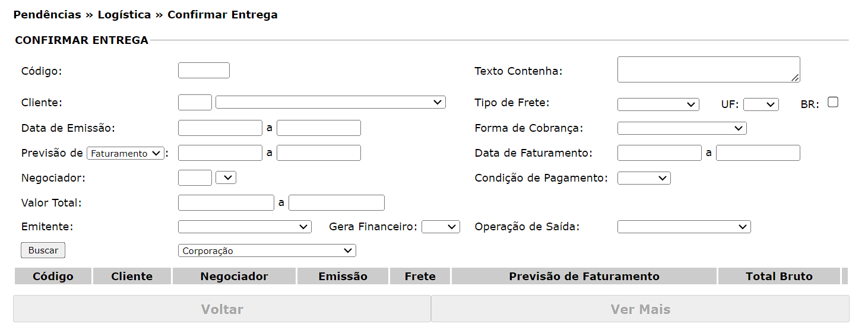
Task: Expand the Tipo de Frete dropdown
Action: [658, 104]
